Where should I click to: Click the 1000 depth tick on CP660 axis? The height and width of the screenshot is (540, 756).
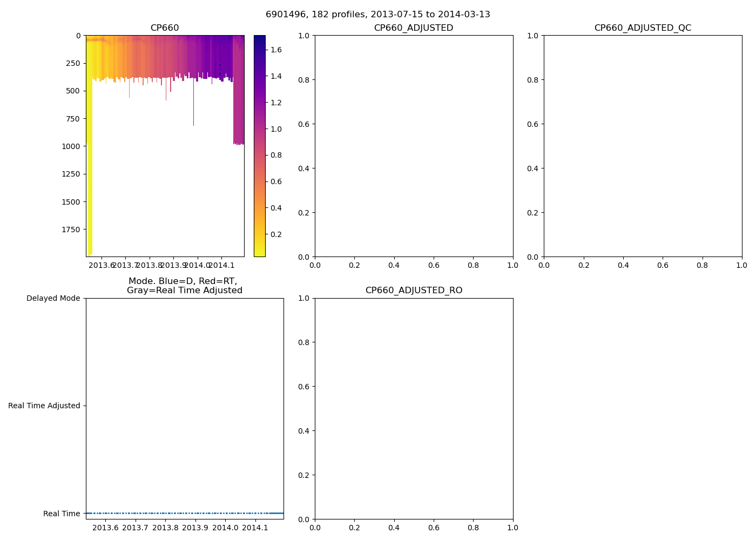coord(70,146)
